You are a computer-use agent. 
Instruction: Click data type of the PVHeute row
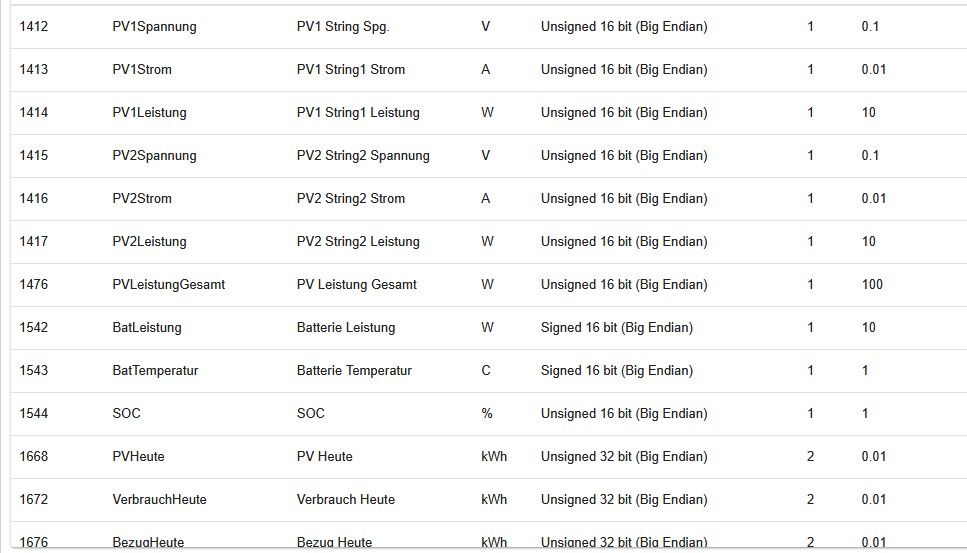click(624, 457)
